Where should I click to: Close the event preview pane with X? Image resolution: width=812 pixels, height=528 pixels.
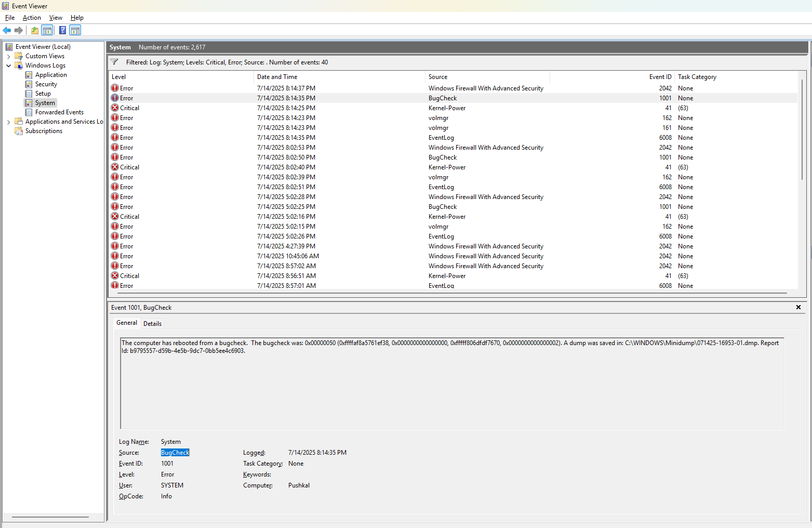[x=798, y=307]
